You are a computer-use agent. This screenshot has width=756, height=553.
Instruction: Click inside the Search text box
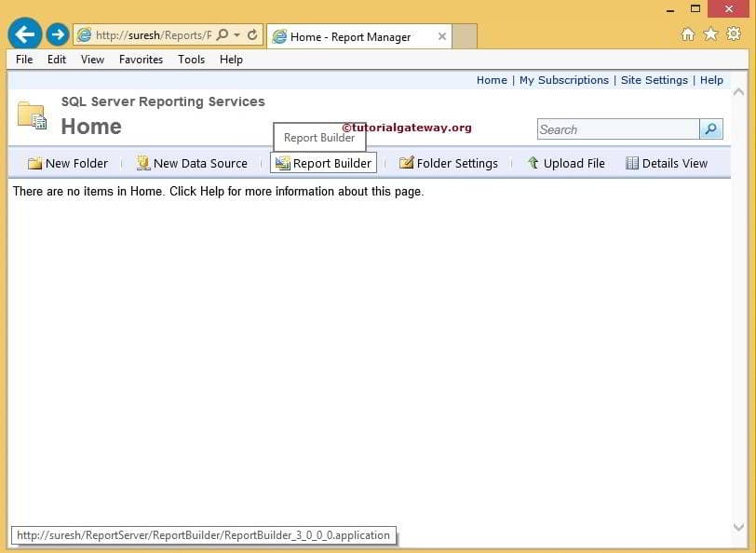pyautogui.click(x=614, y=129)
